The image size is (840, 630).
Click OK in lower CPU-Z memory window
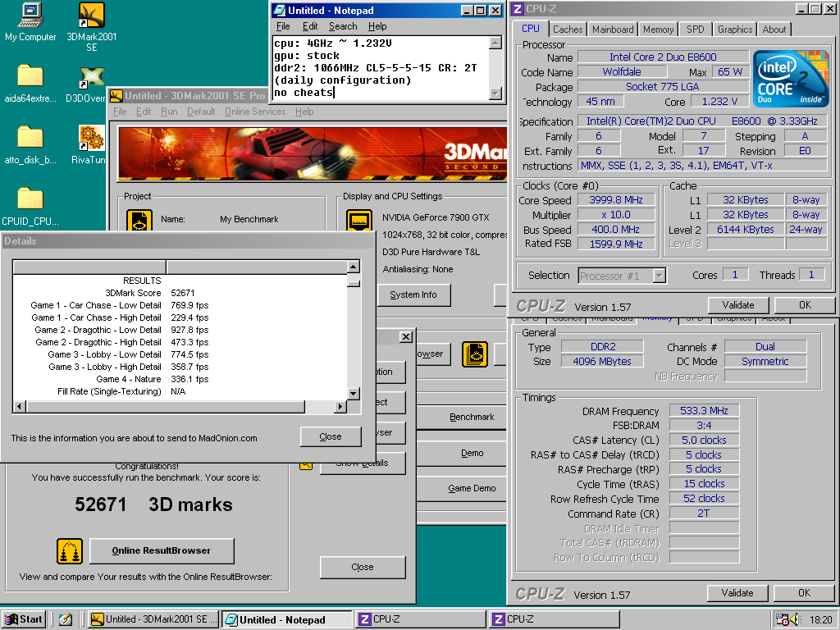804,593
